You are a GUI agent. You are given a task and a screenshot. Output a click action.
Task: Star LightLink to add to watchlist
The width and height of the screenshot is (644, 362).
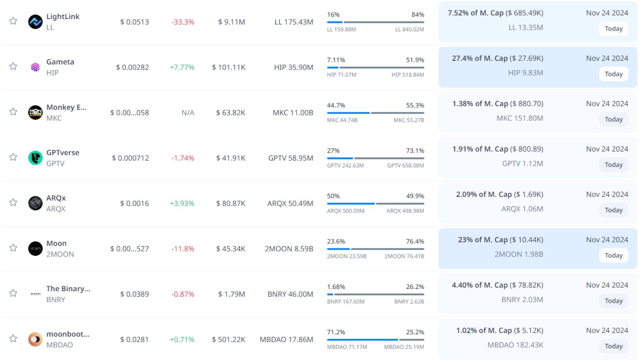[13, 21]
